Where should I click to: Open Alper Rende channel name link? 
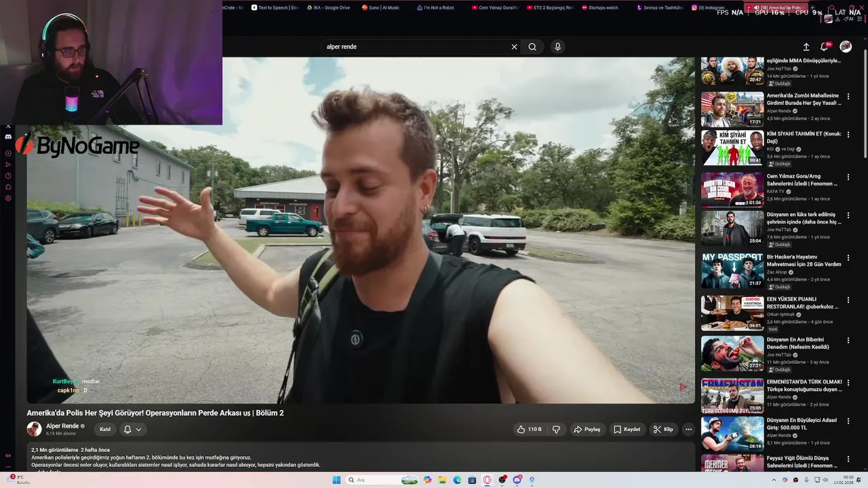point(62,426)
